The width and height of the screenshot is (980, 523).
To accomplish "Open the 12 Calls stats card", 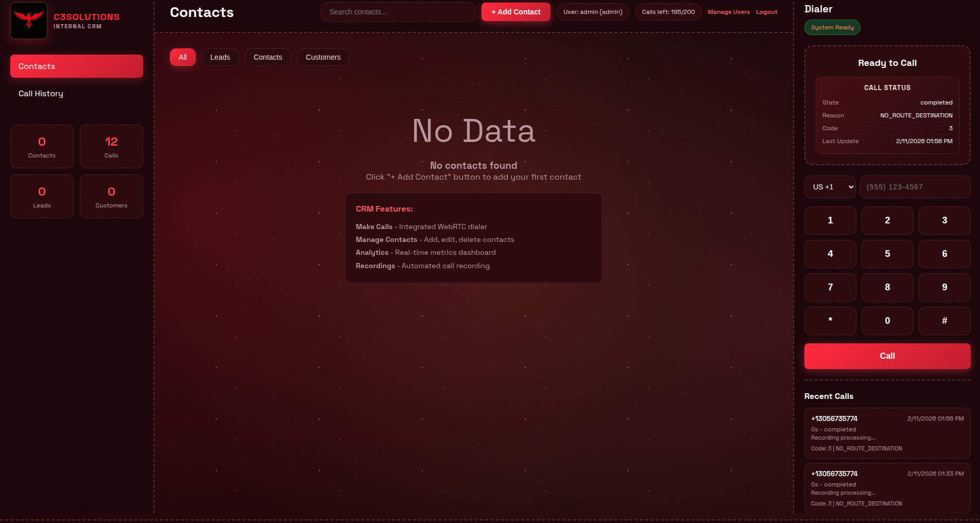I will pos(111,146).
